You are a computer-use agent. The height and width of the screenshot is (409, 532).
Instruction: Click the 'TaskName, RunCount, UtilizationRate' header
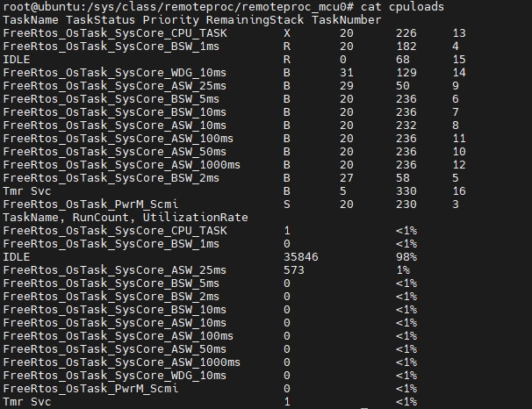(x=126, y=218)
